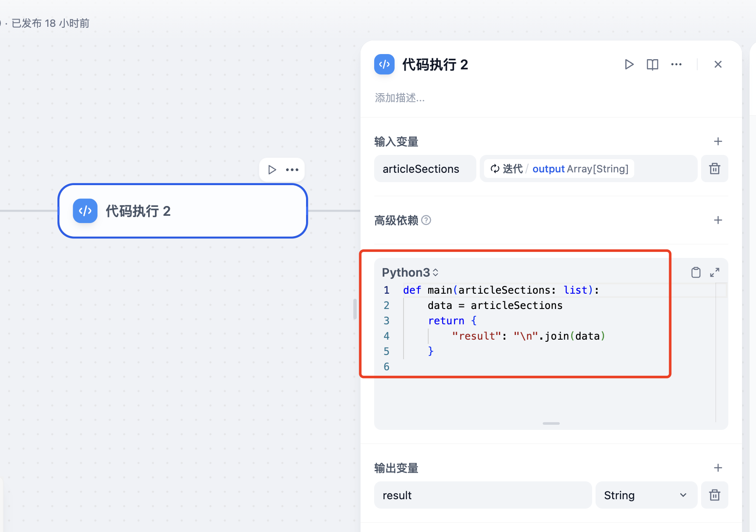Select the 代码执行 2 node on canvas
Viewport: 756px width, 532px height.
point(183,211)
